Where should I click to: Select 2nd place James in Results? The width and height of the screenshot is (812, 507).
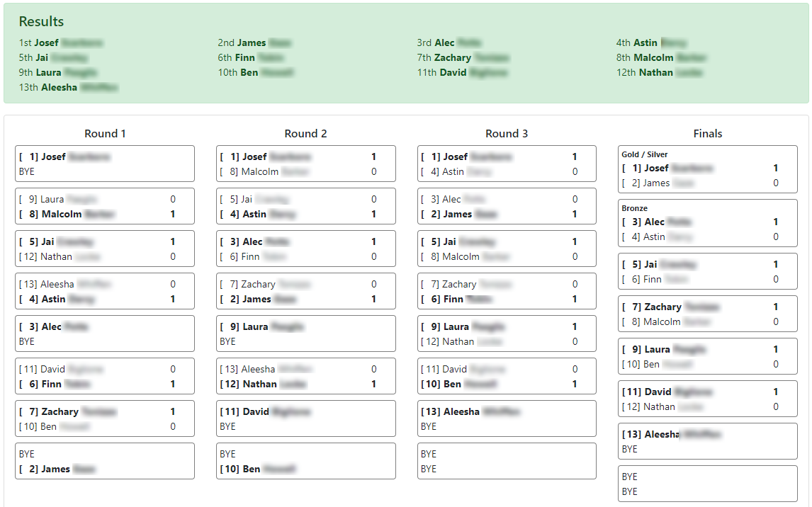coord(254,43)
